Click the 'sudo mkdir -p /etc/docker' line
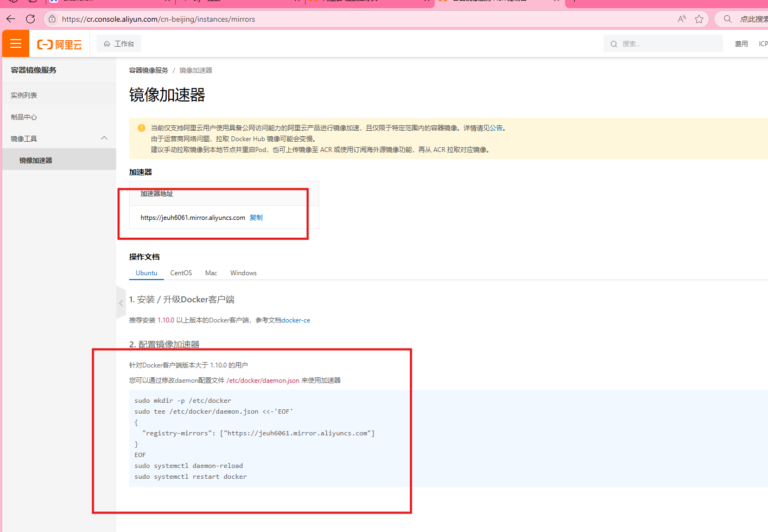This screenshot has width=768, height=532. pyautogui.click(x=183, y=401)
